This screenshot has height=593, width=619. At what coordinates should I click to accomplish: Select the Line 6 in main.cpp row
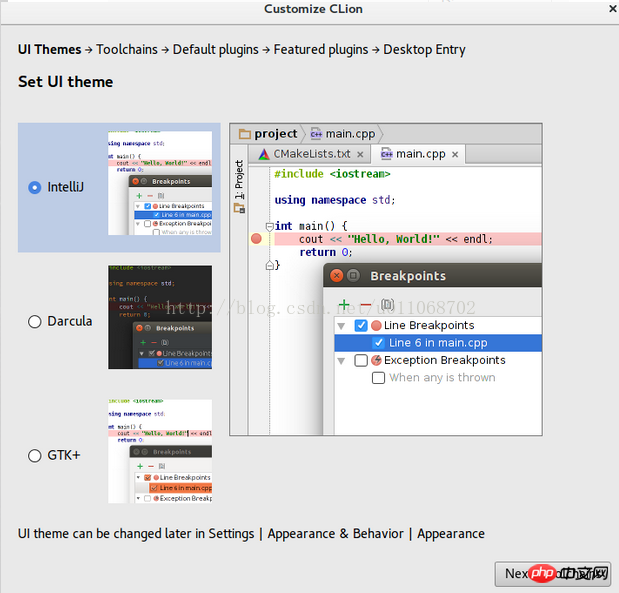click(438, 343)
